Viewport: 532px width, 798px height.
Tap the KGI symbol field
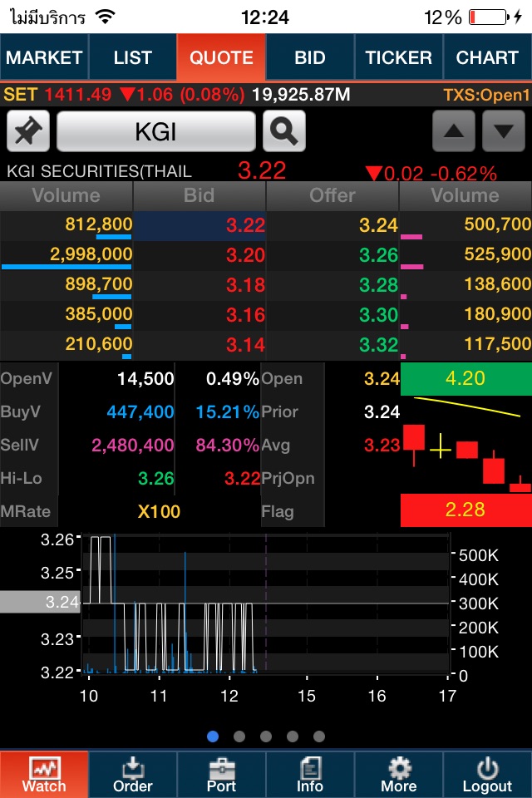[155, 131]
